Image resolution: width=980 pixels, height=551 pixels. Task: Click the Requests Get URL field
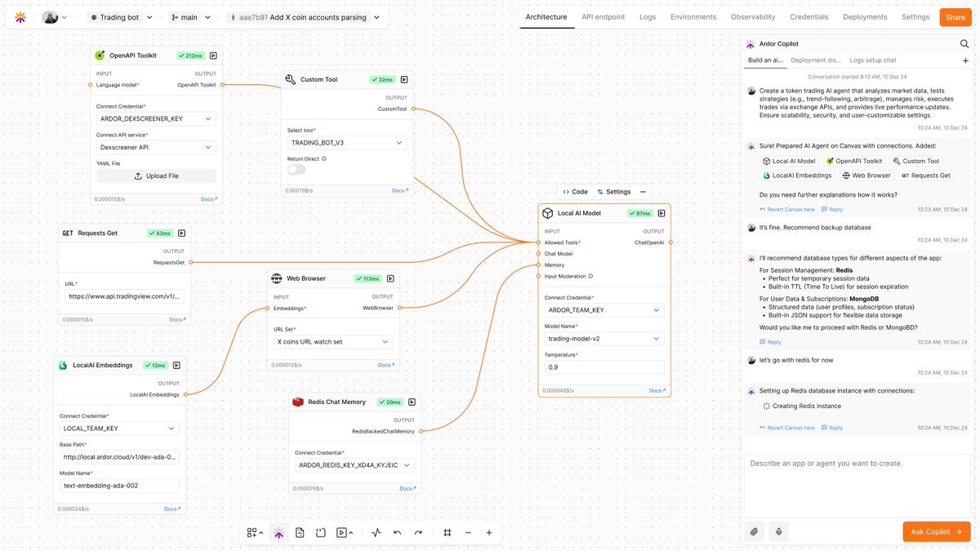coord(125,296)
